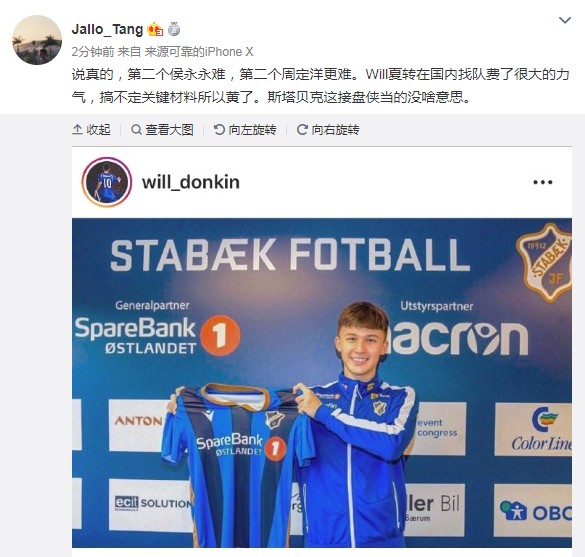Image resolution: width=585 pixels, height=557 pixels.
Task: Click the crown membership badge icon
Action: click(x=155, y=29)
